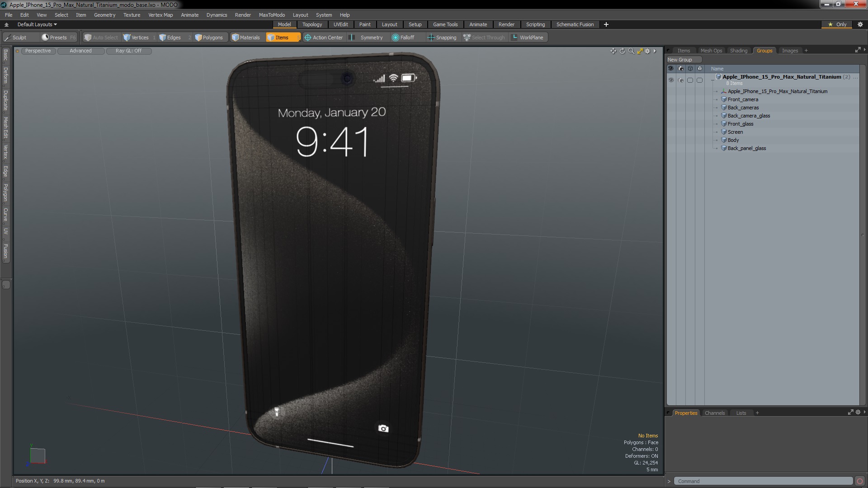Open the Deform side tab

click(x=5, y=76)
